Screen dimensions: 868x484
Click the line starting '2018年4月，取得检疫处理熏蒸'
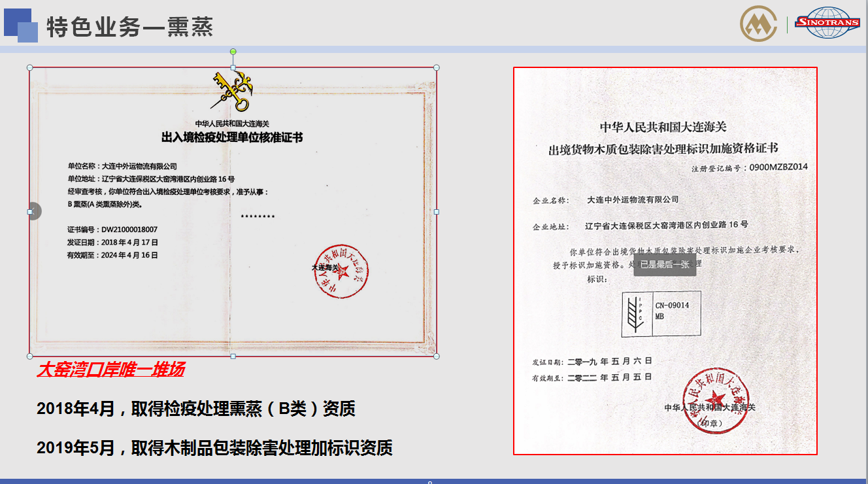point(196,409)
